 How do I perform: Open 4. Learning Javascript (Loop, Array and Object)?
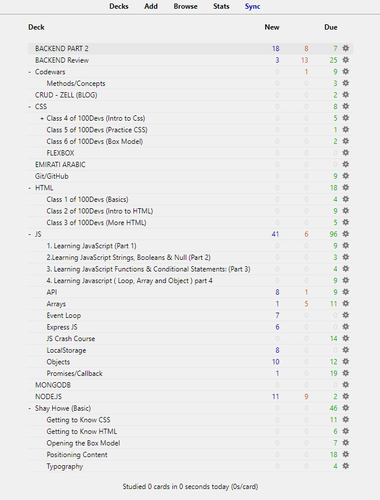[129, 281]
